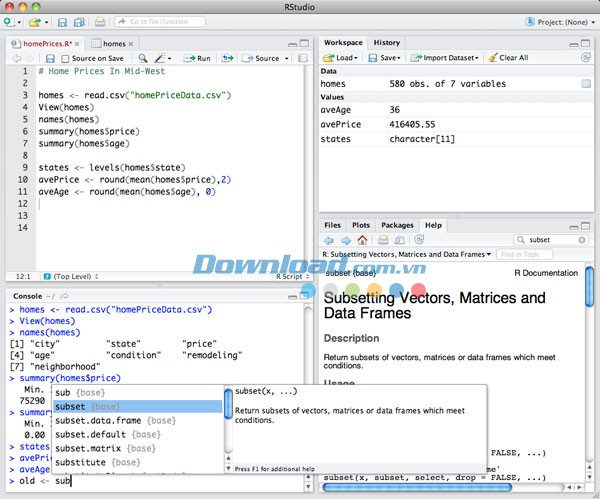Open the Source button dropdown arrow
Image resolution: width=600 pixels, height=499 pixels.
[x=286, y=59]
